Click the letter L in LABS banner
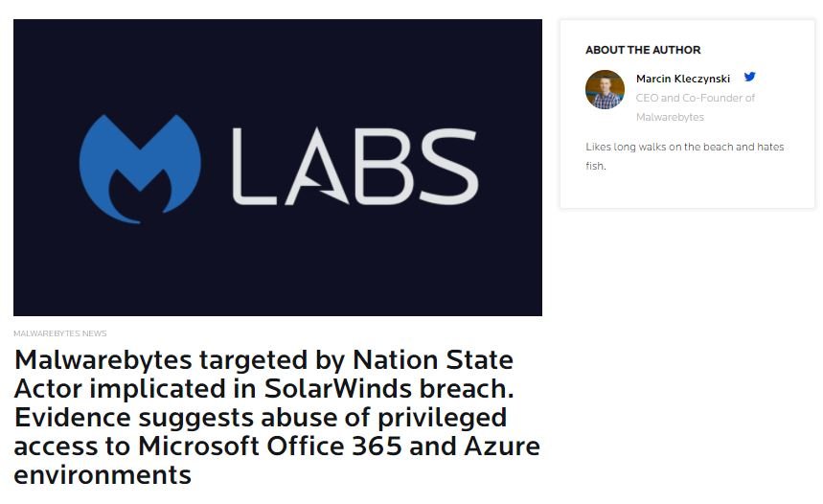The width and height of the screenshot is (823, 504). (x=254, y=167)
